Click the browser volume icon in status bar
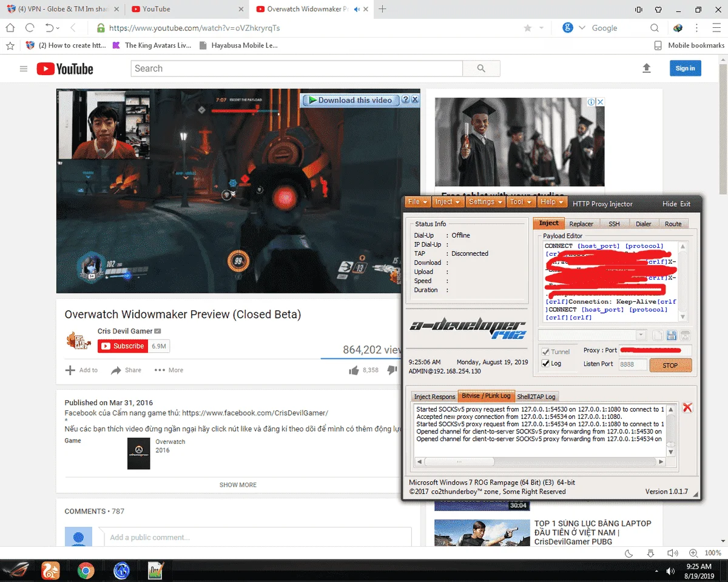This screenshot has width=728, height=582. coord(672,553)
